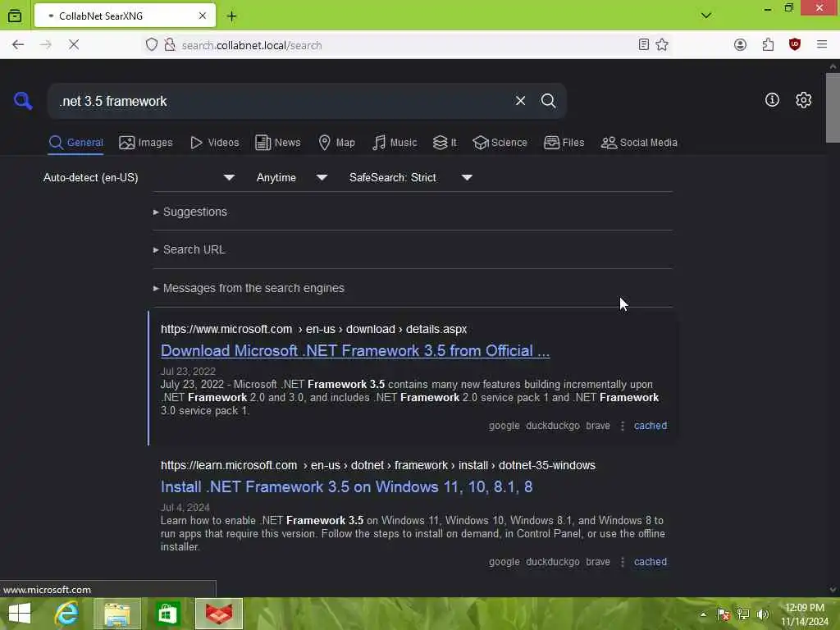This screenshot has width=840, height=630.
Task: Open the Firefox account icon
Action: pos(741,45)
